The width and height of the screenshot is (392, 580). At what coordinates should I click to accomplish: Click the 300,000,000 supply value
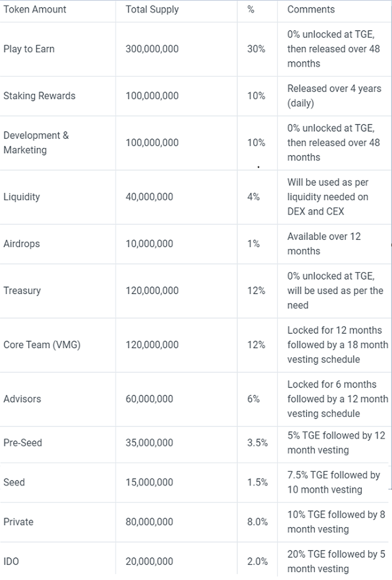[152, 49]
